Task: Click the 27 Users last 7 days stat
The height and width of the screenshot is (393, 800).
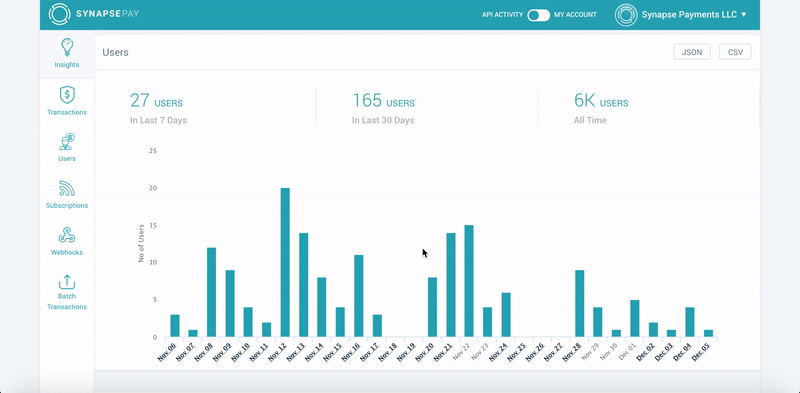Action: click(x=158, y=108)
